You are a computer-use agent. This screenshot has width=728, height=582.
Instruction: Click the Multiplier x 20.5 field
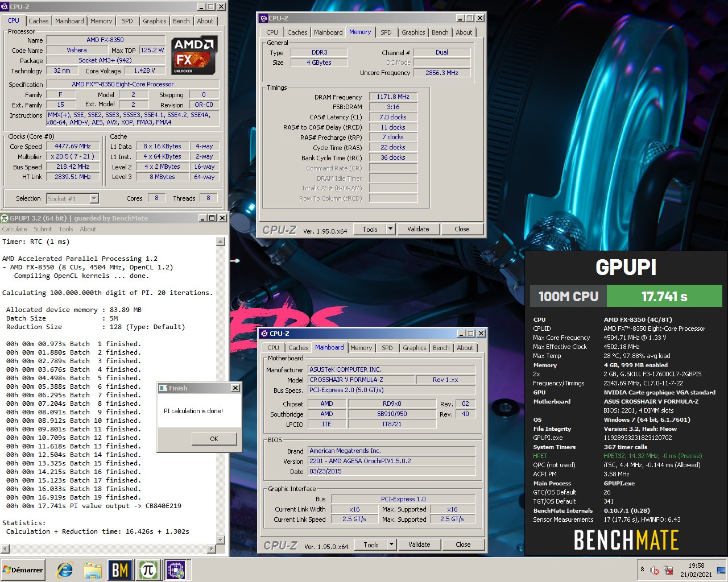[73, 156]
